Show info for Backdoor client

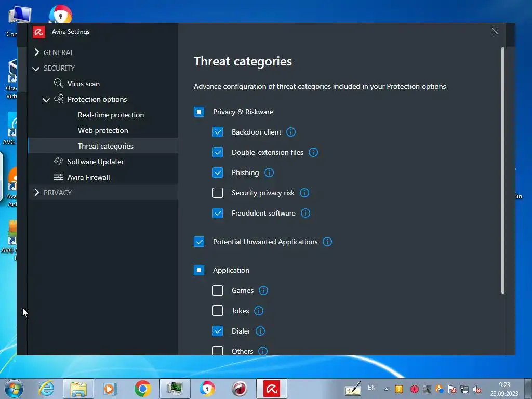coord(291,132)
